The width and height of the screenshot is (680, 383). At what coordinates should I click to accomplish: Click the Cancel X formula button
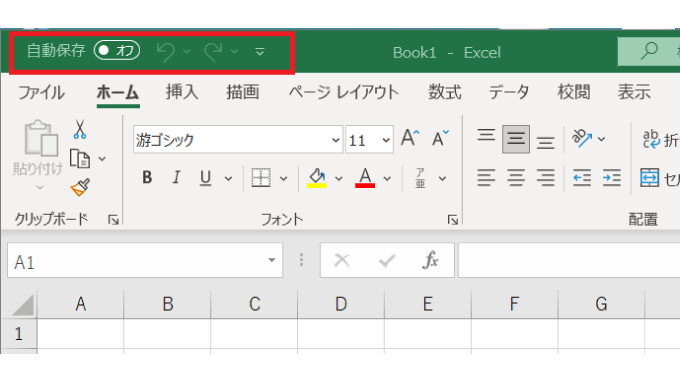point(342,261)
